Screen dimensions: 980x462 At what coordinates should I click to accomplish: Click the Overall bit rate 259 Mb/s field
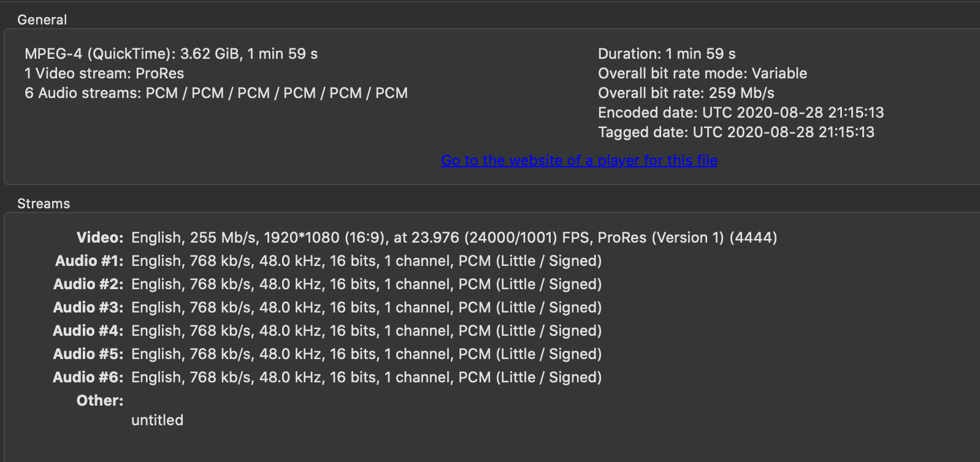pyautogui.click(x=686, y=93)
